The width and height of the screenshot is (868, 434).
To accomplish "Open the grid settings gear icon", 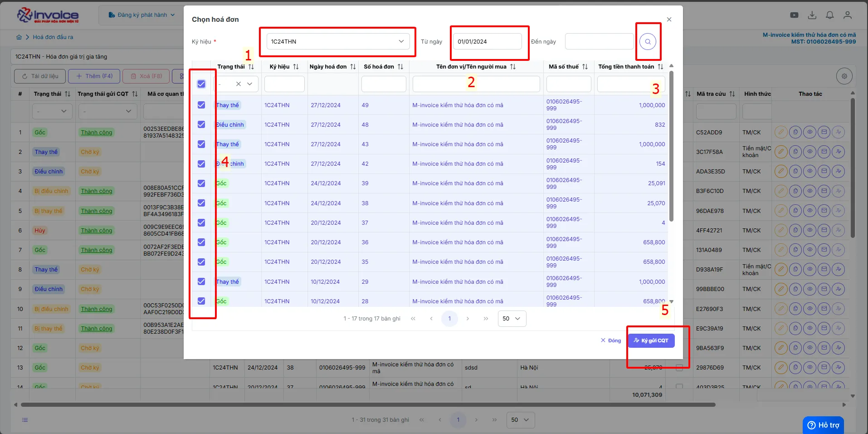I will click(x=844, y=76).
